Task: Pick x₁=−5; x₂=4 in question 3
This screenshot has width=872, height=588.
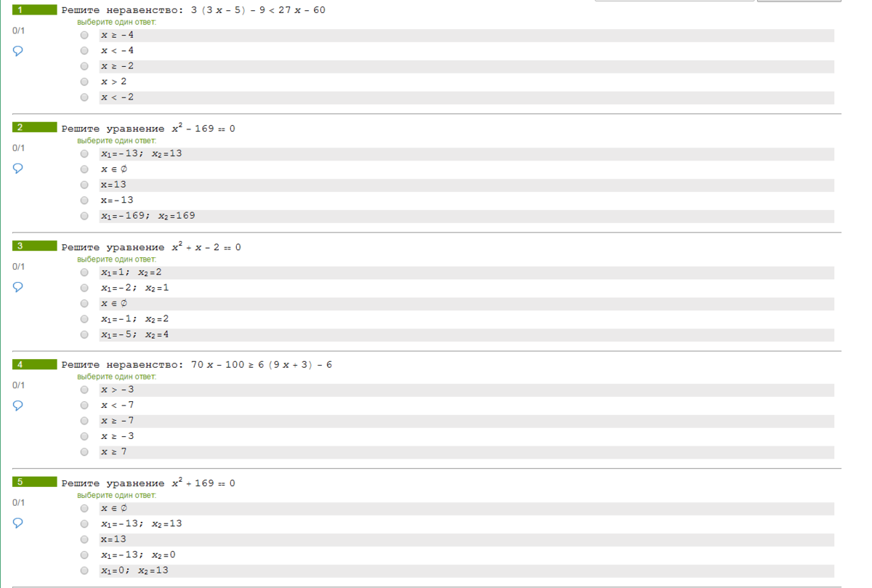Action: tap(84, 335)
